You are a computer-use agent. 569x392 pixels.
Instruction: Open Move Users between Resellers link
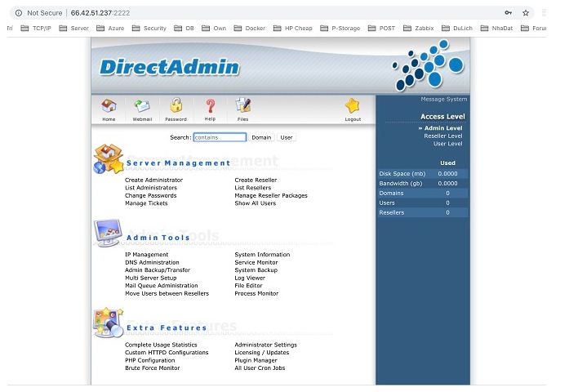167,294
